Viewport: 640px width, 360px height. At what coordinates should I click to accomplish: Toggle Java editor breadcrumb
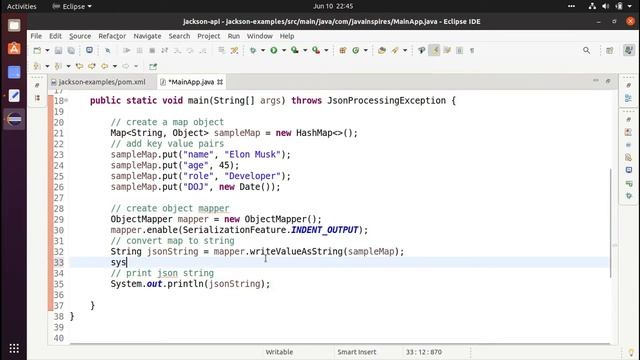(422, 50)
